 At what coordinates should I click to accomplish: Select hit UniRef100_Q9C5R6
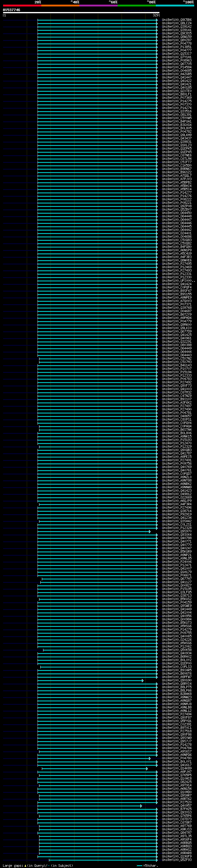pos(176,20)
